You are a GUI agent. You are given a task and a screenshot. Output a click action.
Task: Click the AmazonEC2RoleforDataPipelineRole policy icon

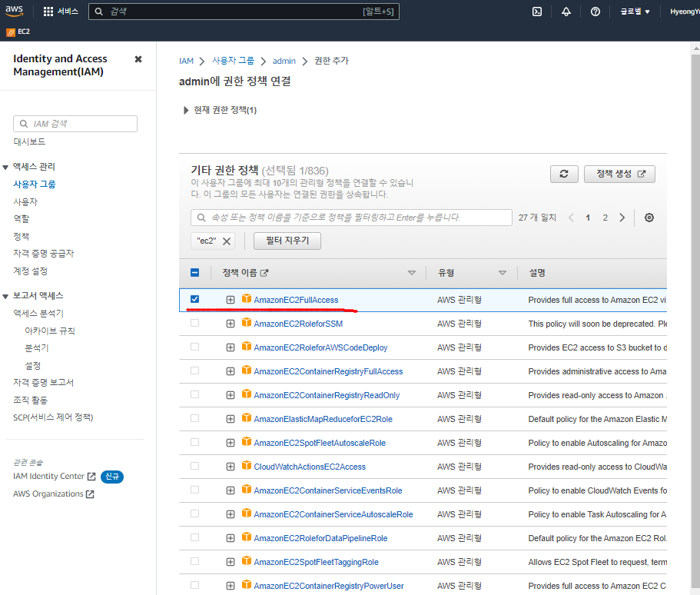pyautogui.click(x=247, y=537)
